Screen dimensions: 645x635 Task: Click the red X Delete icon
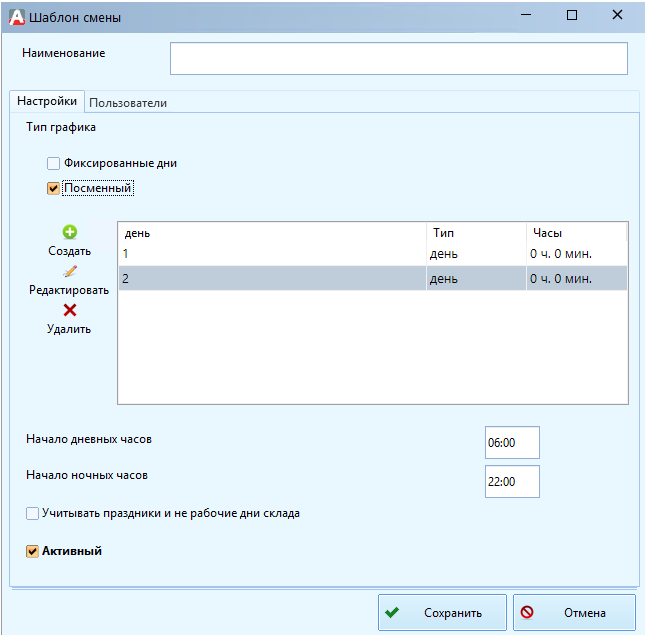click(70, 310)
